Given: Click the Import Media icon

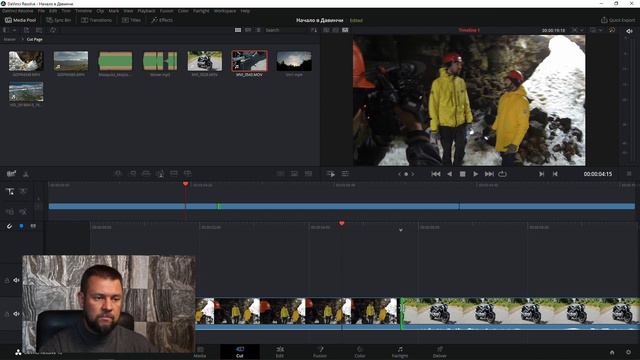Looking at the screenshot, I should (27, 30).
